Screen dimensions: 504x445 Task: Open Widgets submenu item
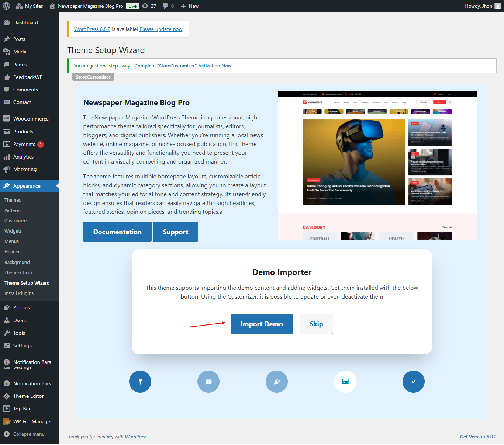pos(13,231)
